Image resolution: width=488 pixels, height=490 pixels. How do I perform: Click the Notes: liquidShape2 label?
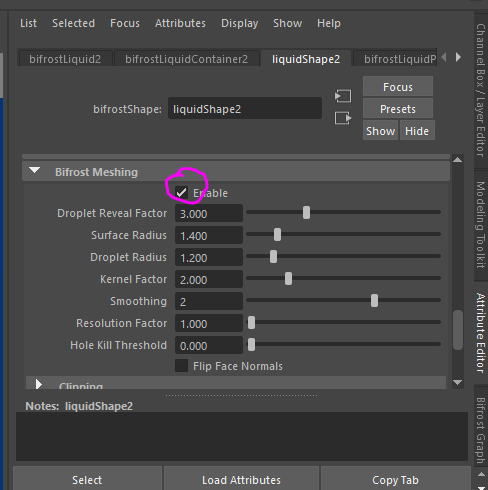tap(79, 406)
